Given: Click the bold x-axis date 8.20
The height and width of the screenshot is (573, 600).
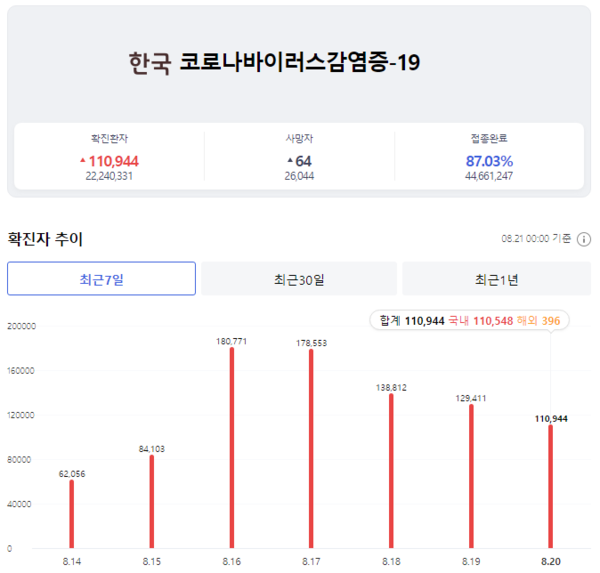Looking at the screenshot, I should point(551,562).
